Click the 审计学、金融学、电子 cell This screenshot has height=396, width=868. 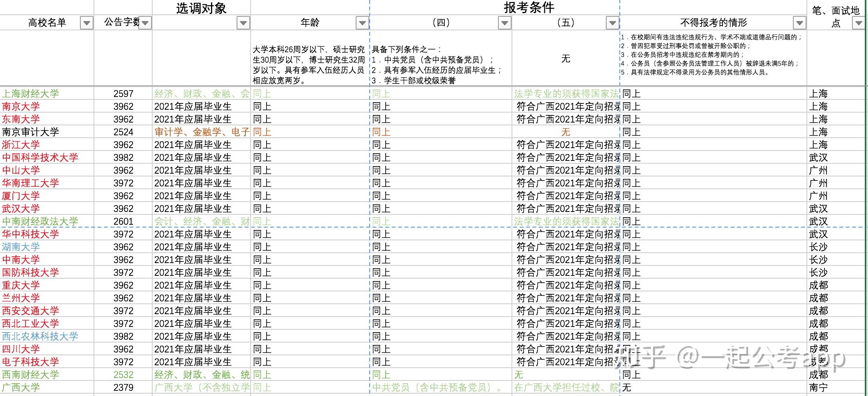(201, 132)
